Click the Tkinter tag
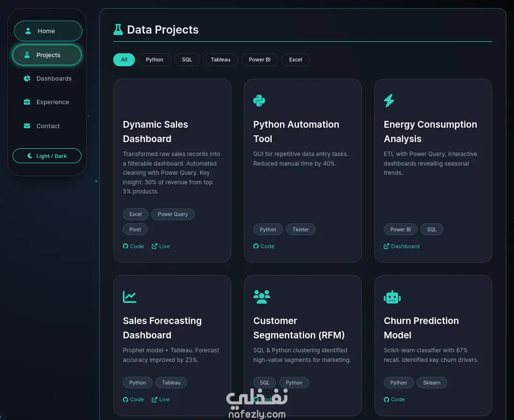The height and width of the screenshot is (420, 514). pyautogui.click(x=300, y=229)
